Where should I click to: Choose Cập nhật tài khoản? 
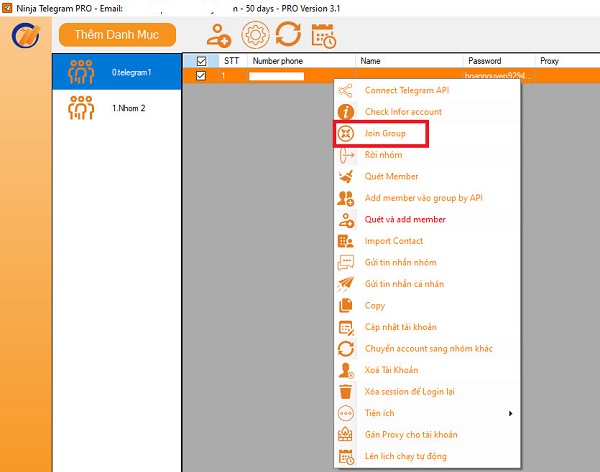(x=427, y=327)
